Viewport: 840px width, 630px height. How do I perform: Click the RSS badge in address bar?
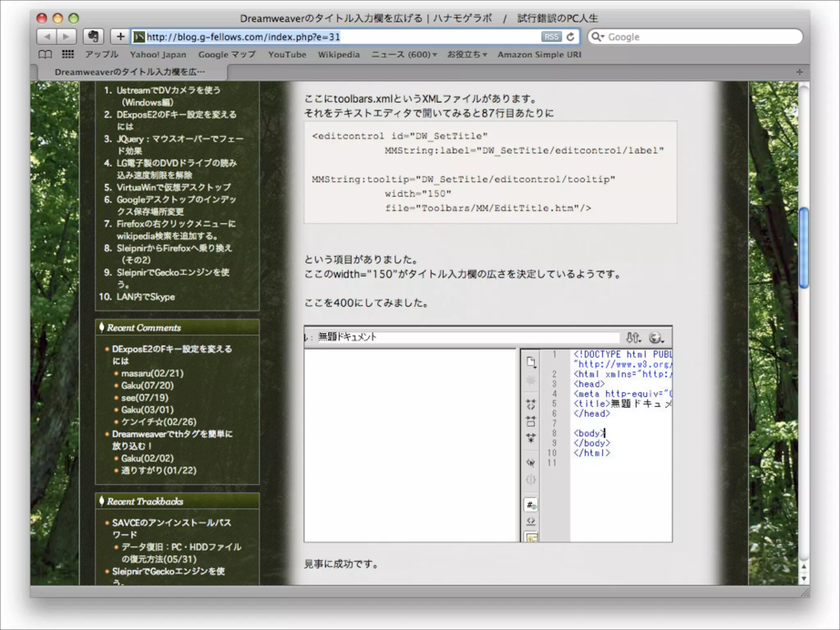(551, 37)
